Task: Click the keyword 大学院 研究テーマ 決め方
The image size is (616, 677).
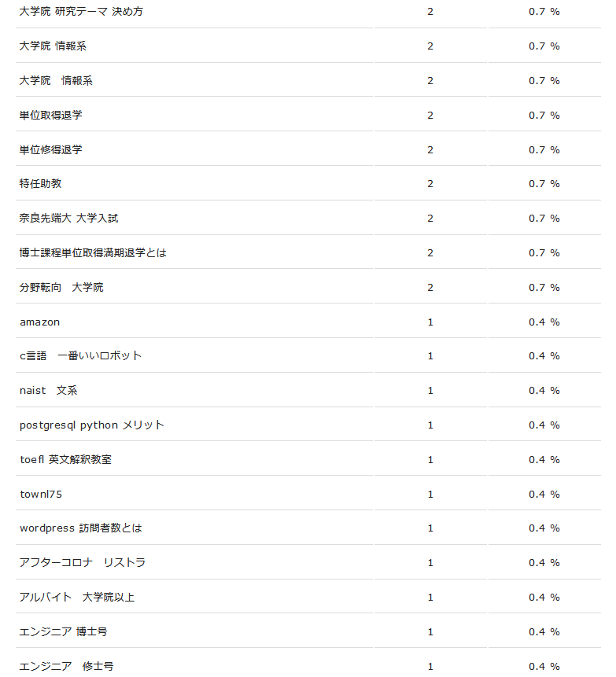Action: 81,12
